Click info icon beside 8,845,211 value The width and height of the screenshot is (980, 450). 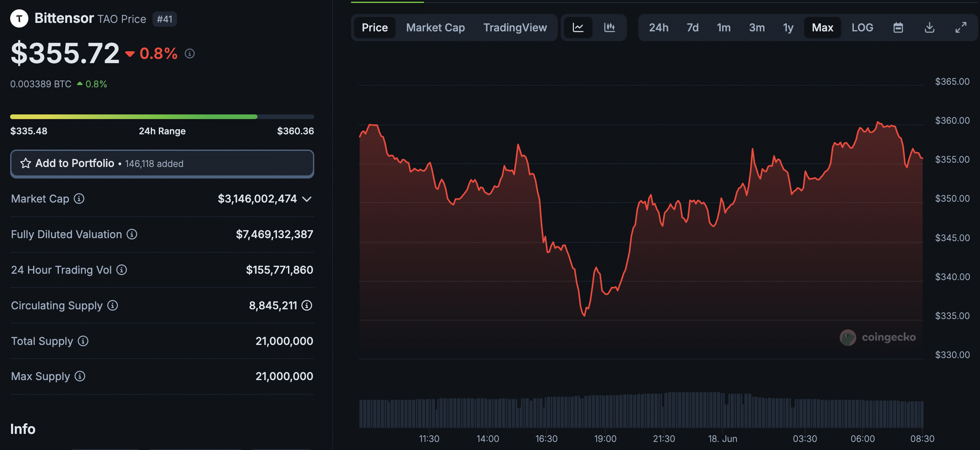(x=307, y=305)
